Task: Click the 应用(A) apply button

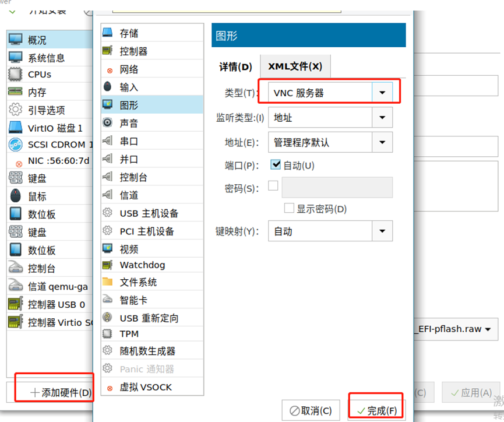Action: pos(471,392)
